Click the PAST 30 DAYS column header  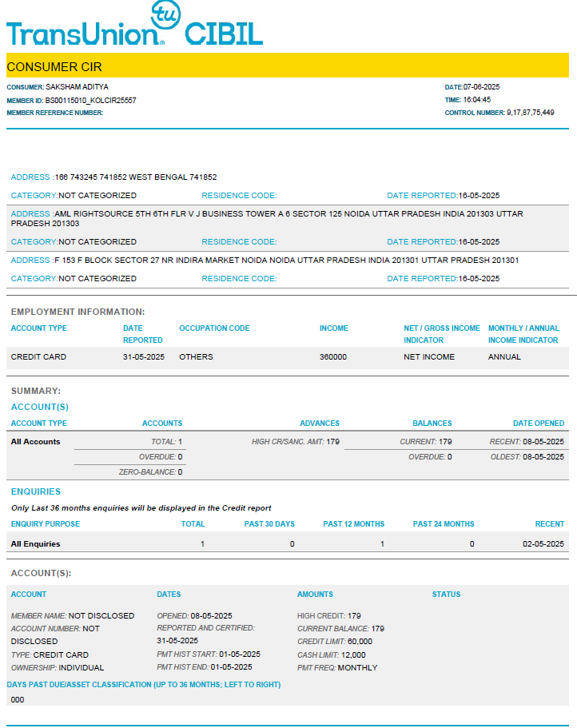269,524
